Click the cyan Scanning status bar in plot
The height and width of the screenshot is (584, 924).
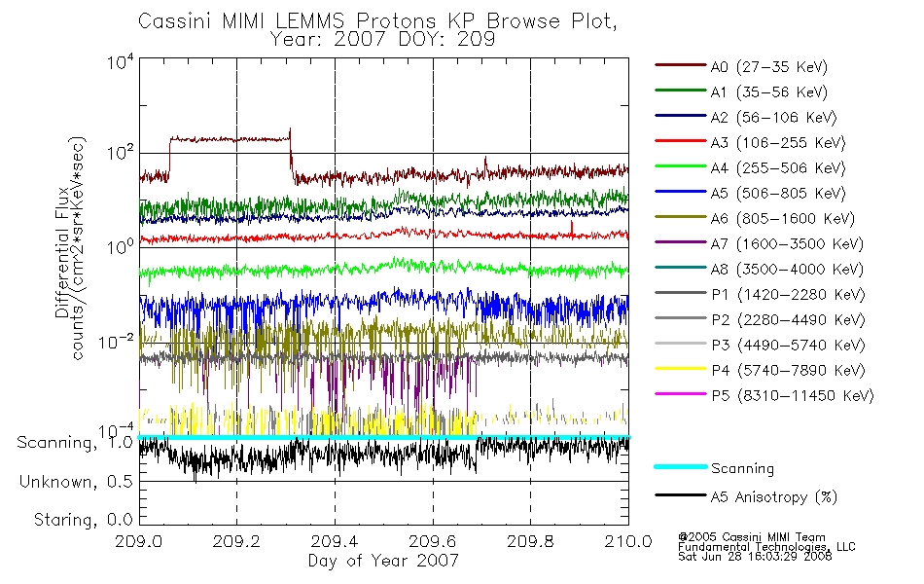(x=383, y=437)
